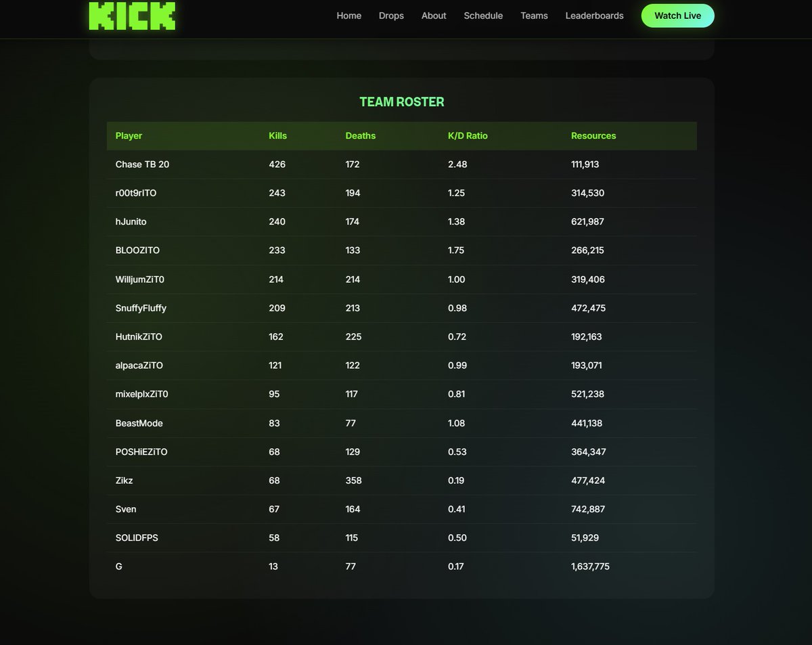Select player alpacaZiTO
812x645 pixels.
(139, 365)
